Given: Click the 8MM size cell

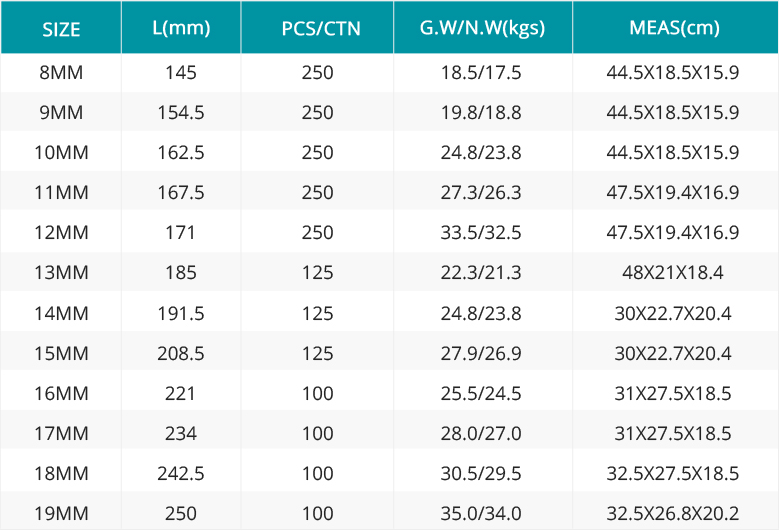Looking at the screenshot, I should pos(61,73).
